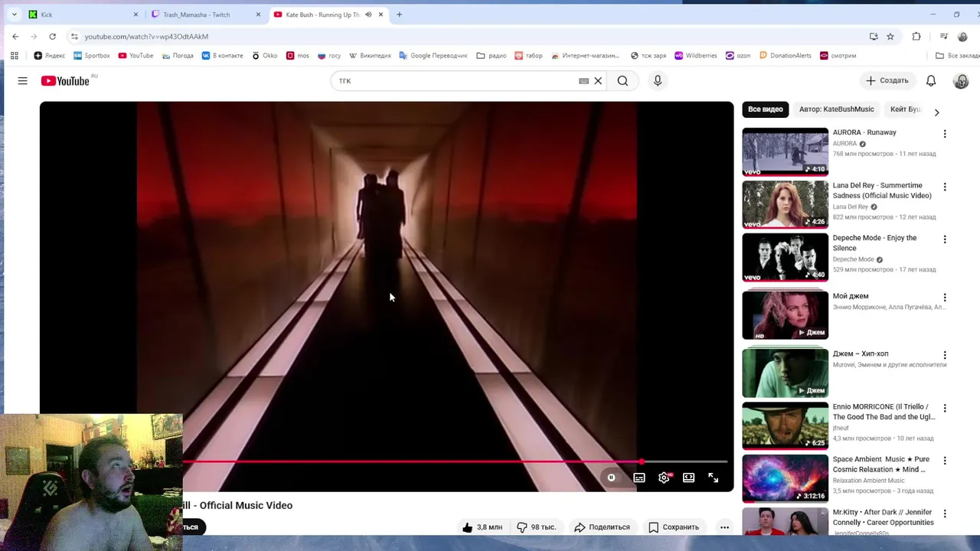980x551 pixels.
Task: Bookmark this page with the star
Action: click(x=890, y=36)
